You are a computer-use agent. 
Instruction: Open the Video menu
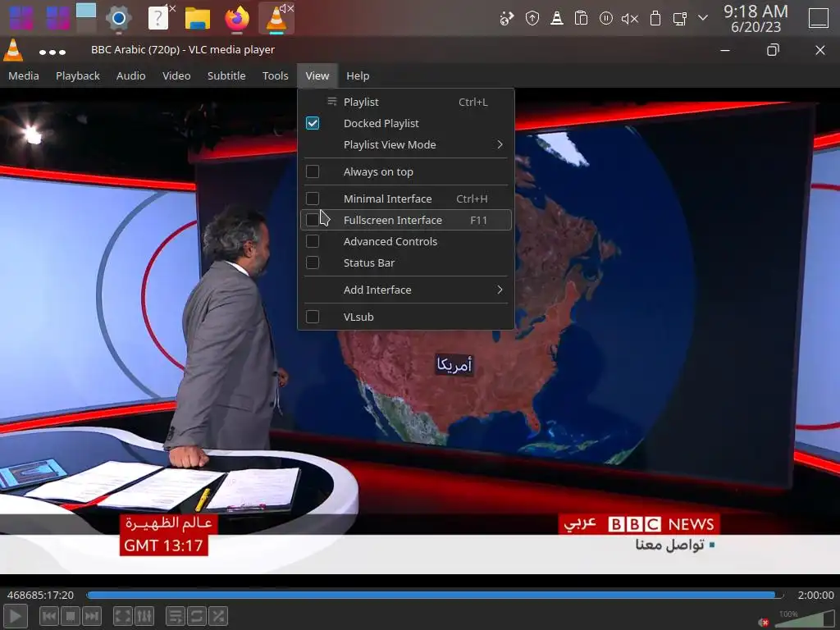pos(176,75)
